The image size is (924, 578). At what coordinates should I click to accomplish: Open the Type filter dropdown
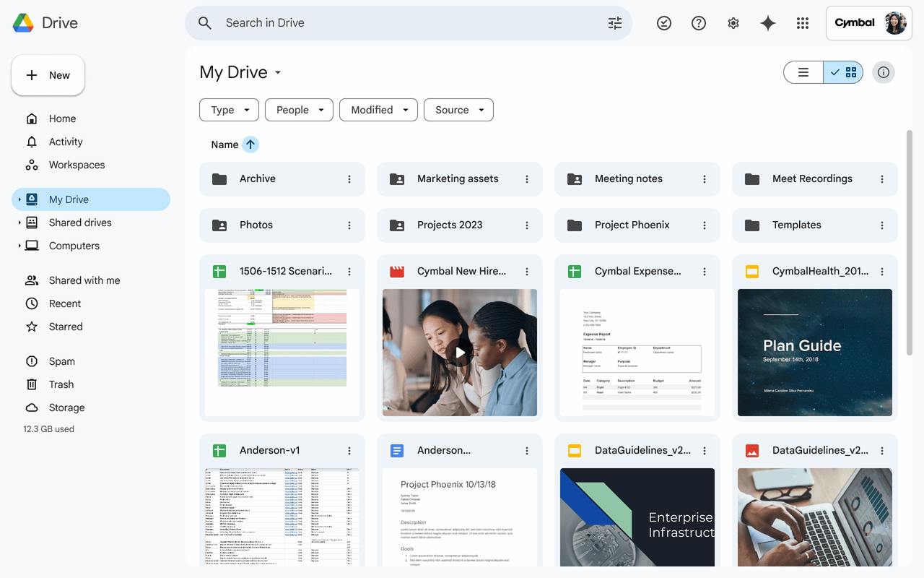click(x=229, y=109)
